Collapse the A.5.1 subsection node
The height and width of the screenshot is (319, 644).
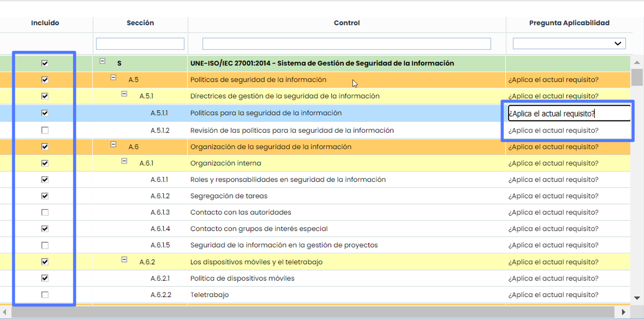click(x=124, y=94)
